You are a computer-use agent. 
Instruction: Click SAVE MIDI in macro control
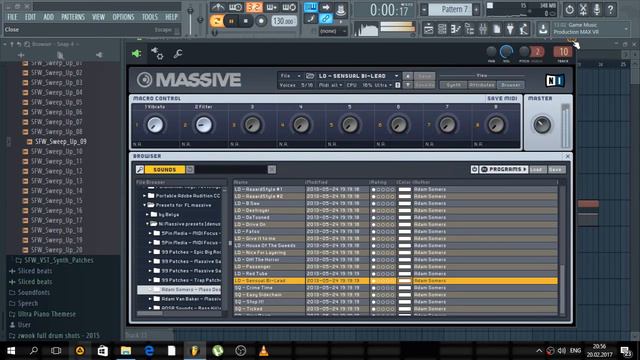502,98
